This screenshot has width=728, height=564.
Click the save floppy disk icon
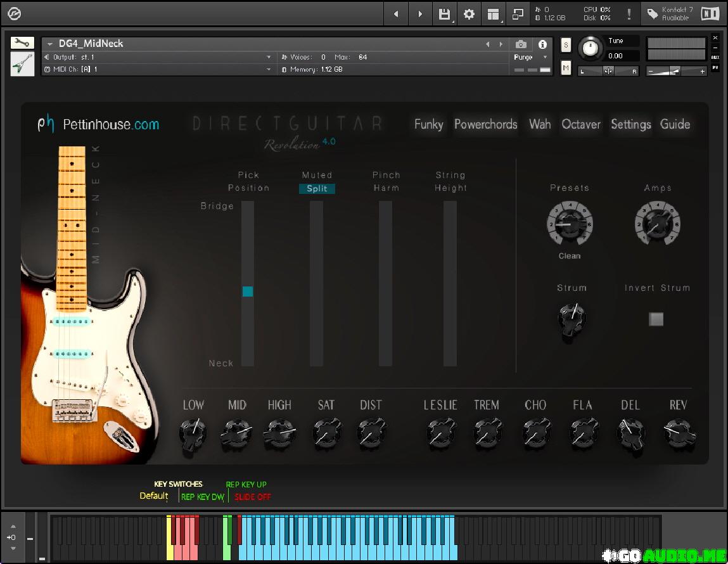point(445,14)
